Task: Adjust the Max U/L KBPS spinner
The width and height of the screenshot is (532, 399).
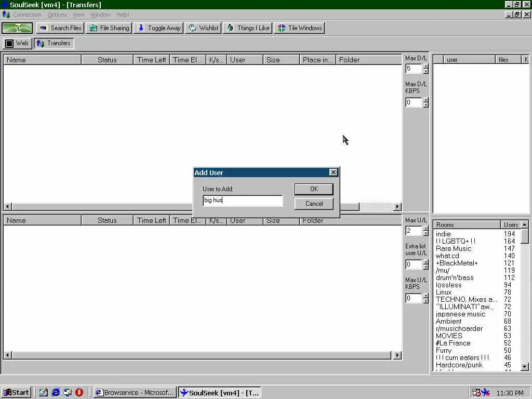Action: point(425,298)
